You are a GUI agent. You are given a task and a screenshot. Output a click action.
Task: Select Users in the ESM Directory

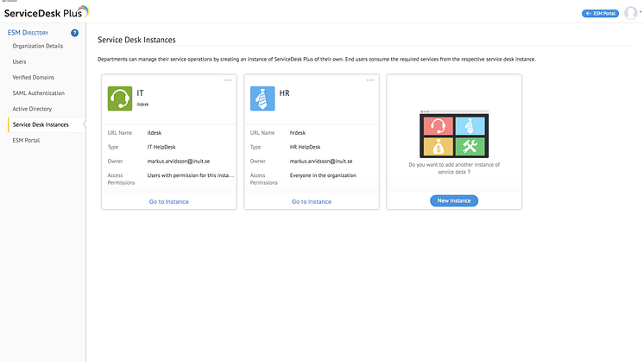pos(18,61)
